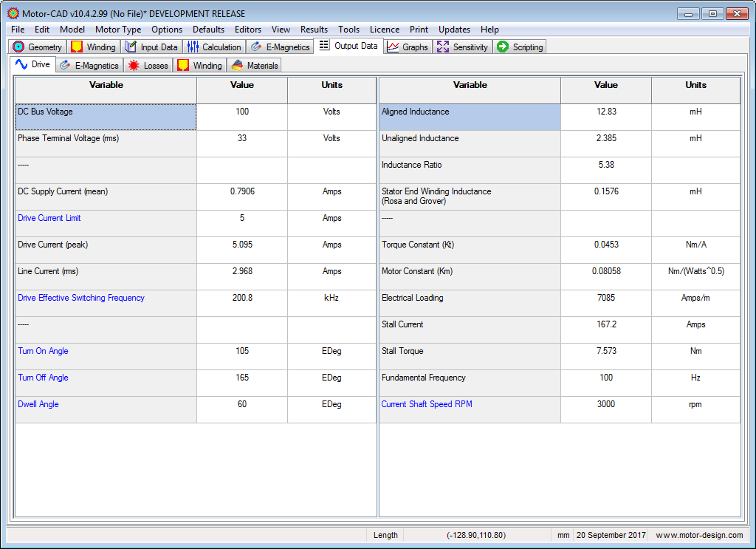Click the Turn On Angle link
The width and height of the screenshot is (756, 549).
[43, 351]
